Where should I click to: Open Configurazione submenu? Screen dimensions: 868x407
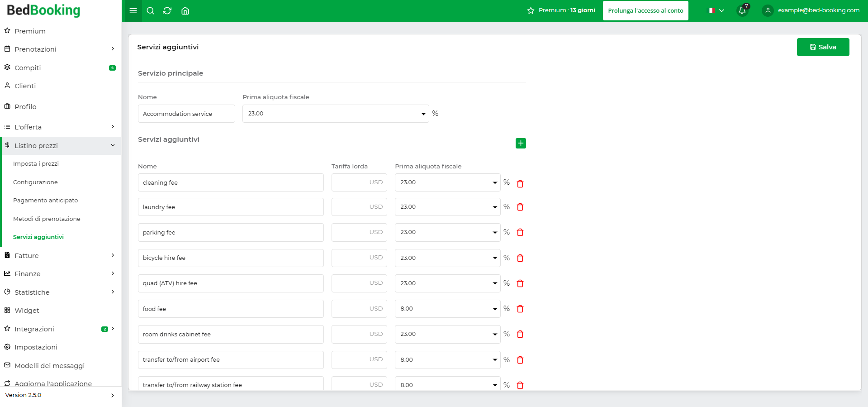click(x=35, y=182)
